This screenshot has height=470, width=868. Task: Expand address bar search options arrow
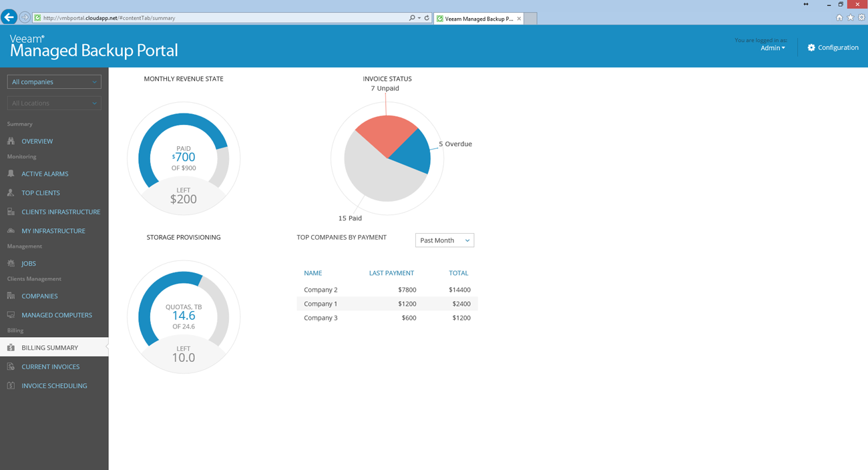419,18
